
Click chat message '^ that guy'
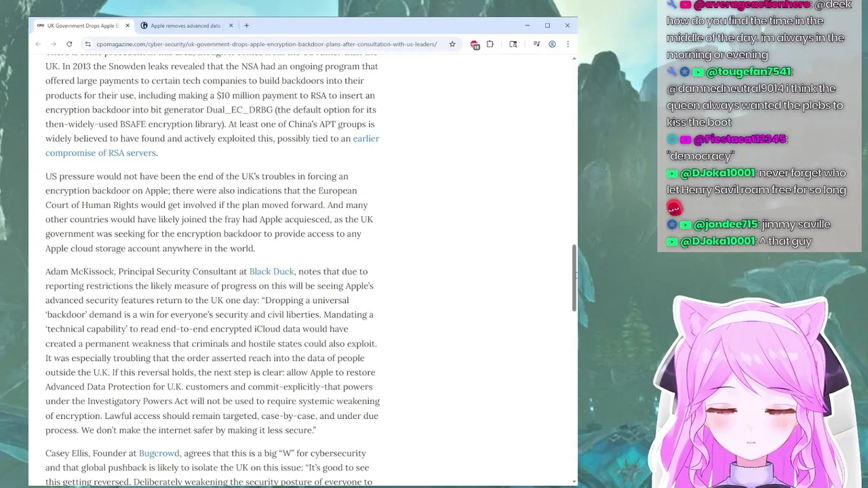click(x=785, y=241)
